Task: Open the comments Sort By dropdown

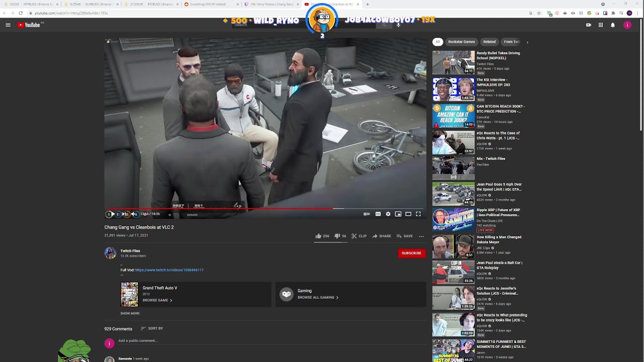Action: point(152,328)
